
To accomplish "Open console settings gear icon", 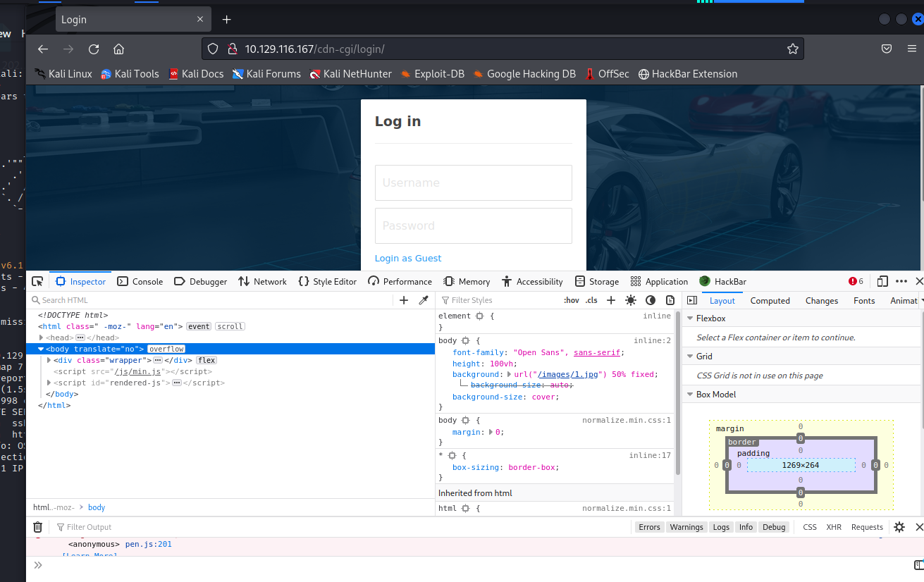I will pos(899,527).
